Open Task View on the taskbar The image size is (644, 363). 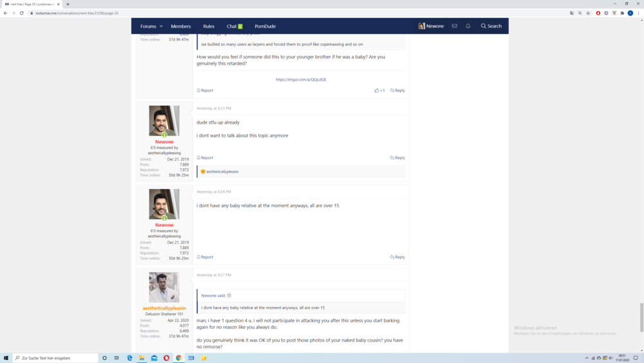pos(117,358)
